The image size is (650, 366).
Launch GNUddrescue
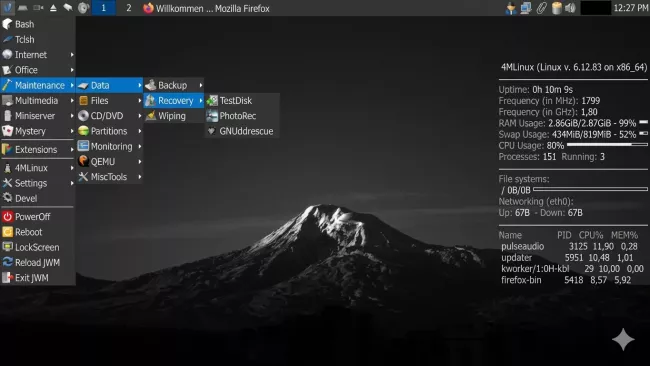(x=242, y=131)
